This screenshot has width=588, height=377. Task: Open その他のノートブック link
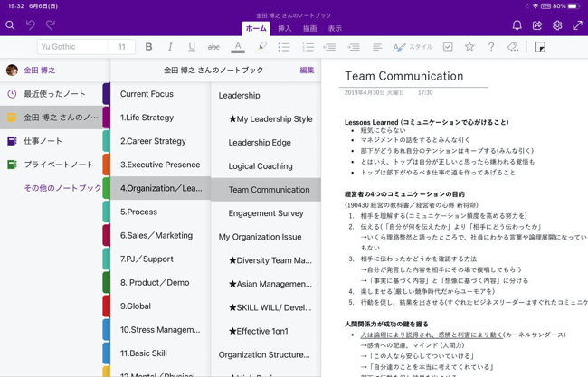tap(62, 188)
